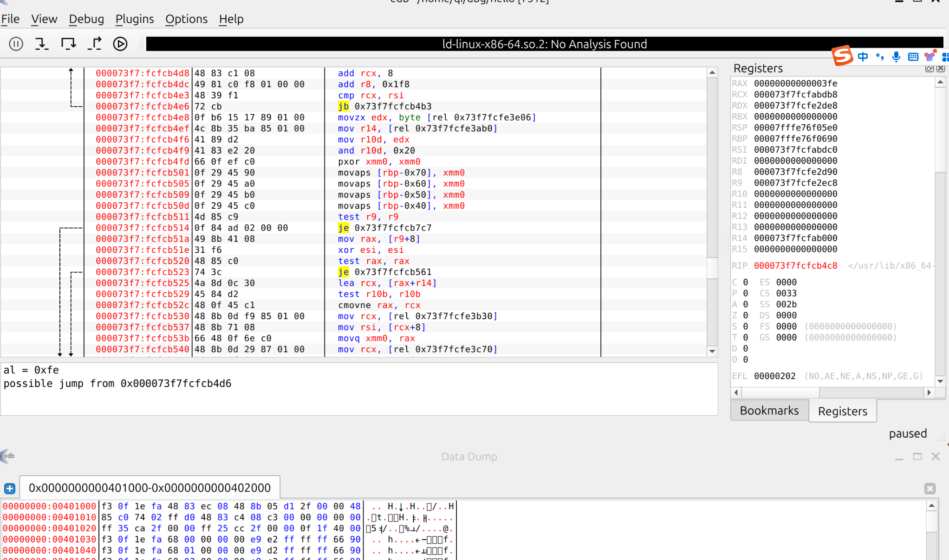The height and width of the screenshot is (560, 949).
Task: Click the Step Out toolbar icon
Action: [95, 44]
